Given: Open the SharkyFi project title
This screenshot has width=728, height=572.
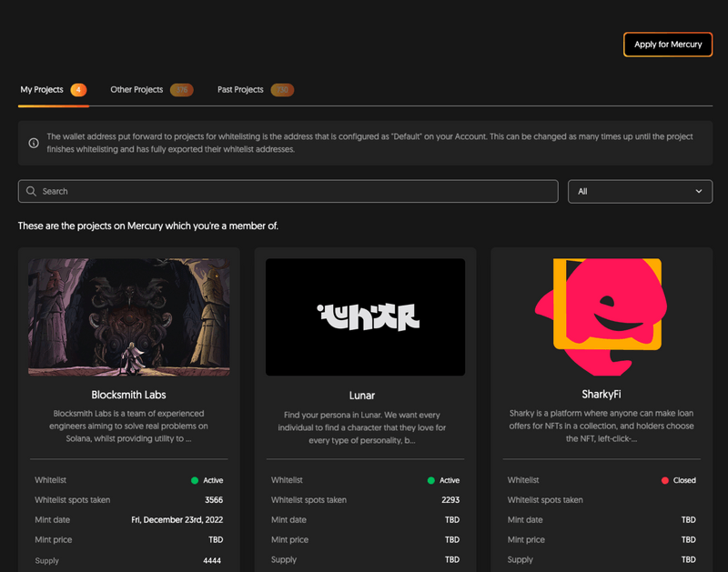Looking at the screenshot, I should [601, 396].
